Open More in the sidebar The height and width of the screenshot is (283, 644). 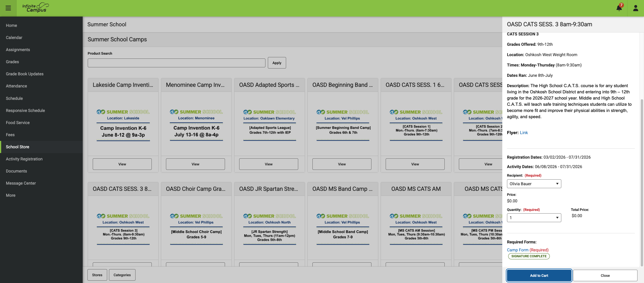(x=41, y=195)
